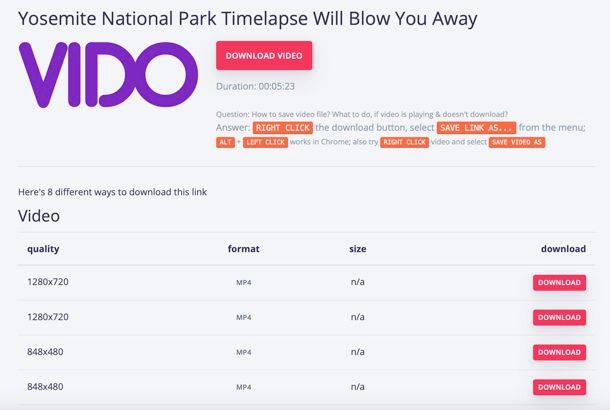Click the large DOWNLOAD VIDEO button
The image size is (610, 410).
(264, 56)
